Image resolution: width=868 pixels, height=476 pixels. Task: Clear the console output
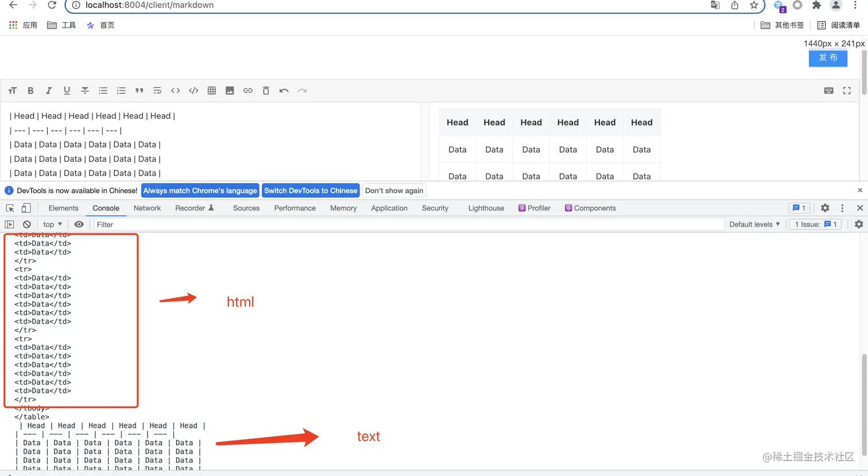click(26, 224)
